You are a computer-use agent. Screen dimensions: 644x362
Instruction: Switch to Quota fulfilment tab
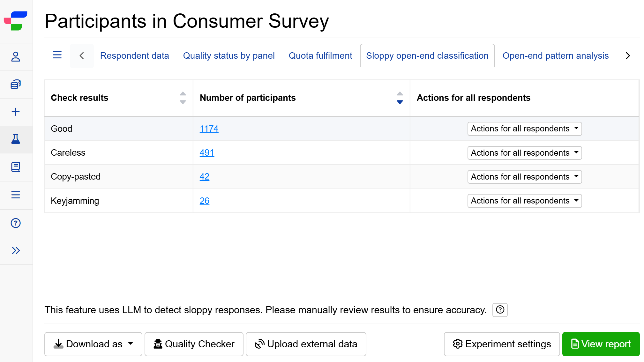(320, 56)
